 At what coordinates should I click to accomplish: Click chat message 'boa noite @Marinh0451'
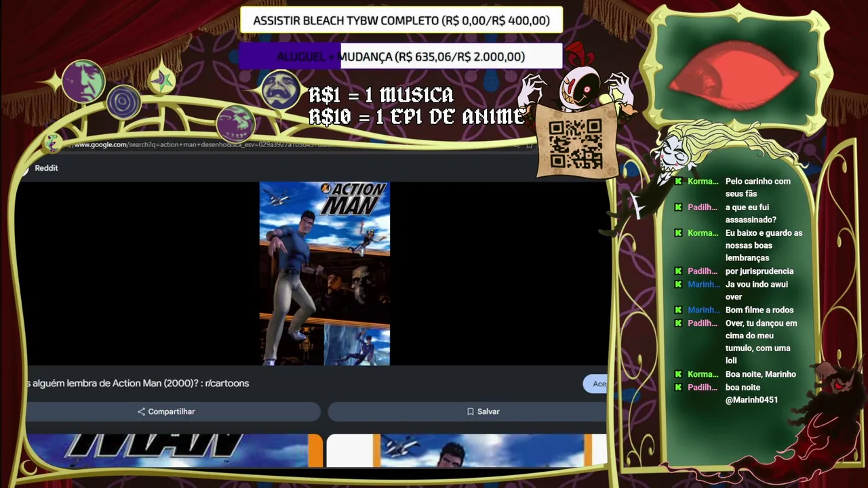pos(752,394)
